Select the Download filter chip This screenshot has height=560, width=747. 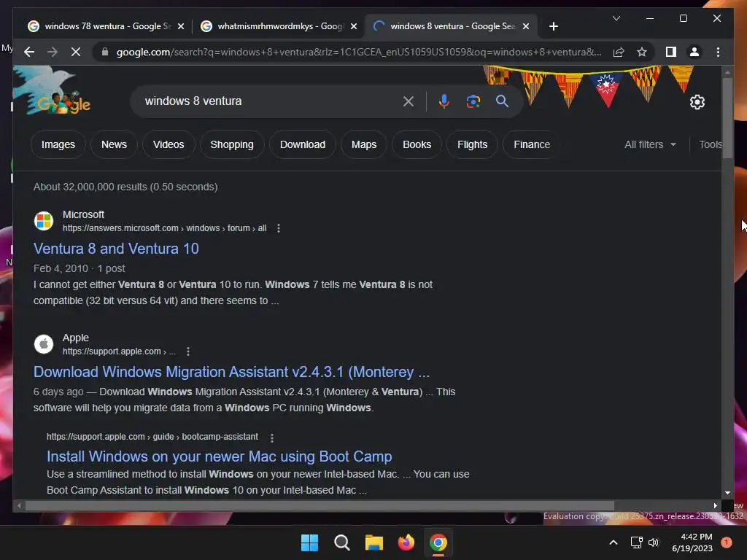coord(303,144)
